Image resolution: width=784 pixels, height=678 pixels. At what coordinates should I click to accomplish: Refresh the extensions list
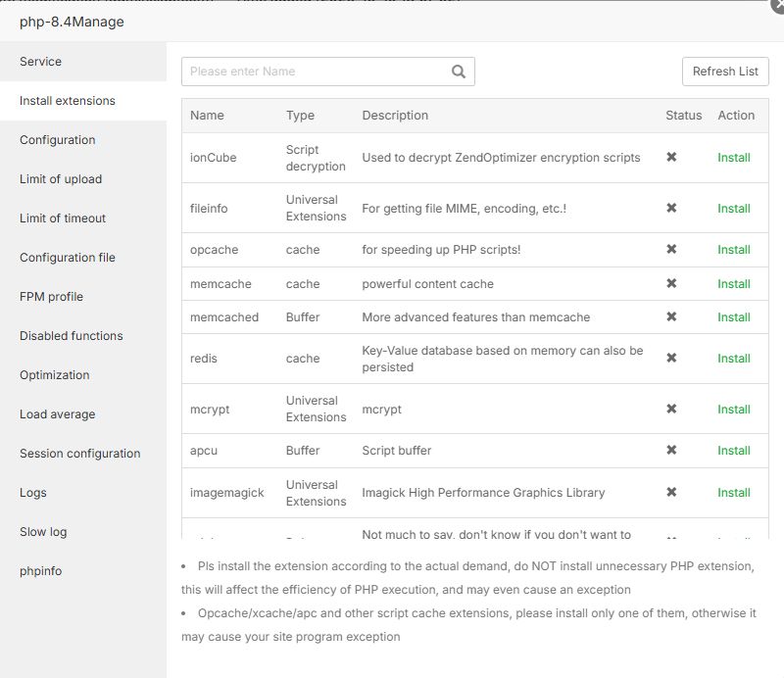click(x=725, y=72)
